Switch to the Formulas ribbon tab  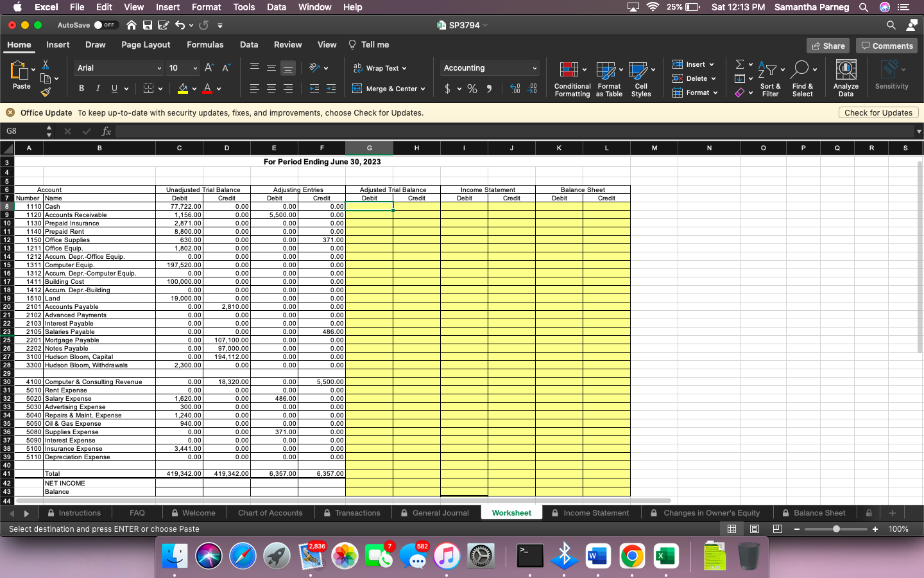(205, 45)
